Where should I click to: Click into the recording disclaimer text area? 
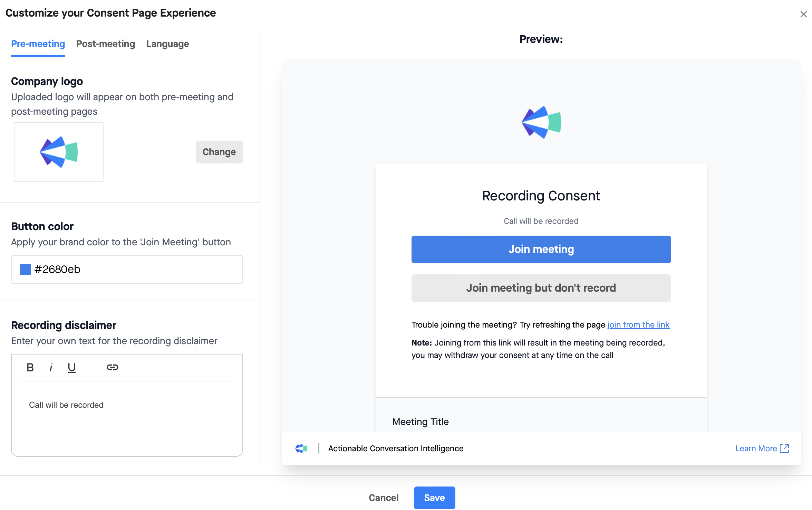[x=127, y=418]
